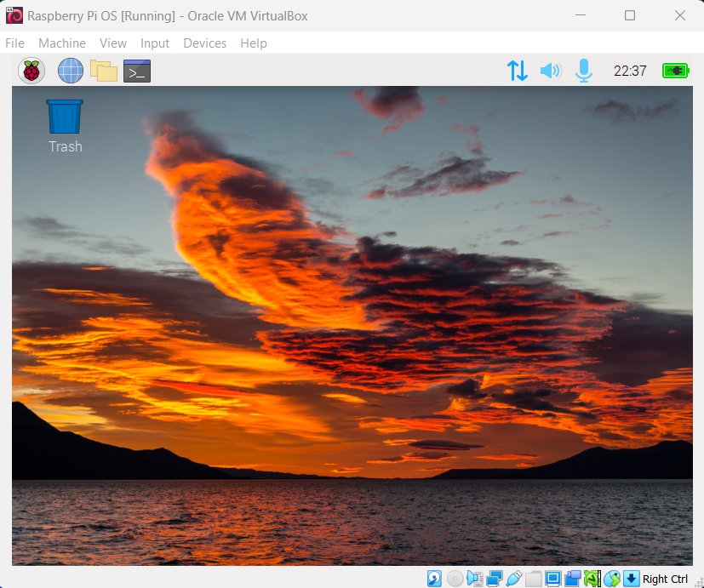Click the hard disk activity status icon
This screenshot has height=588, width=704.
(435, 579)
